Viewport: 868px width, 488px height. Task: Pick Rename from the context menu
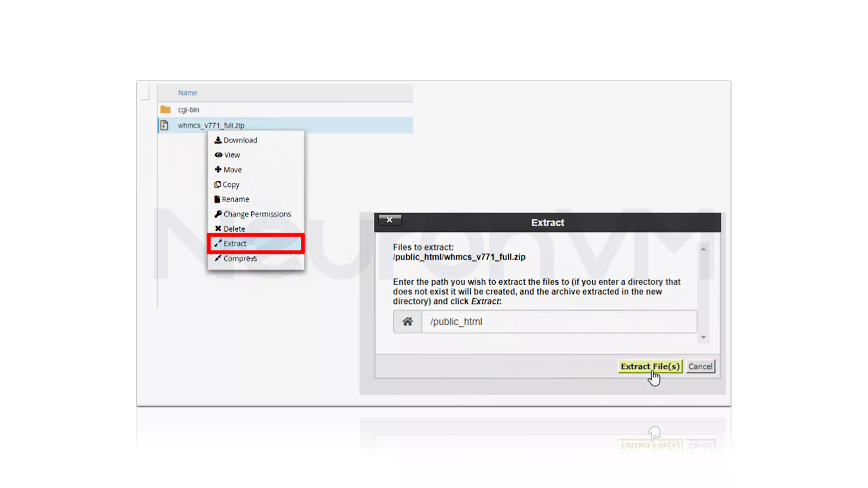256,199
